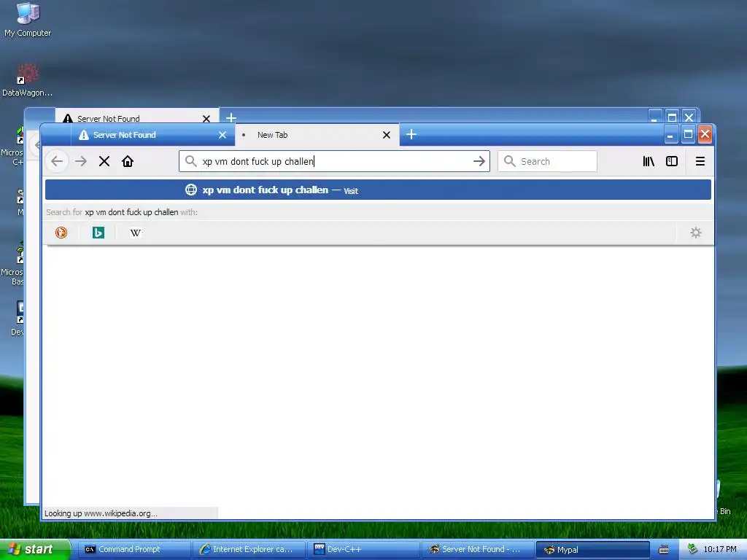Screen dimensions: 747x560
Task: Visit the 'xp vm dont fuck up challen' suggestion
Action: (379, 190)
